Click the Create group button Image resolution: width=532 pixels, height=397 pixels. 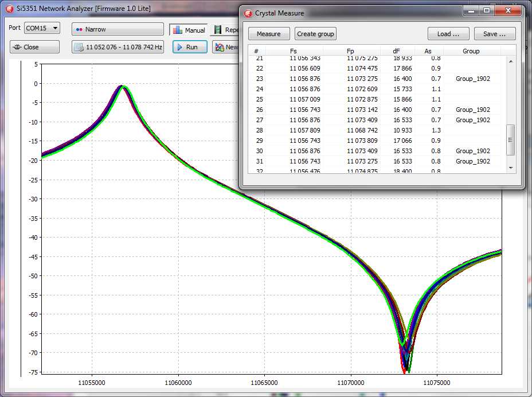point(315,34)
